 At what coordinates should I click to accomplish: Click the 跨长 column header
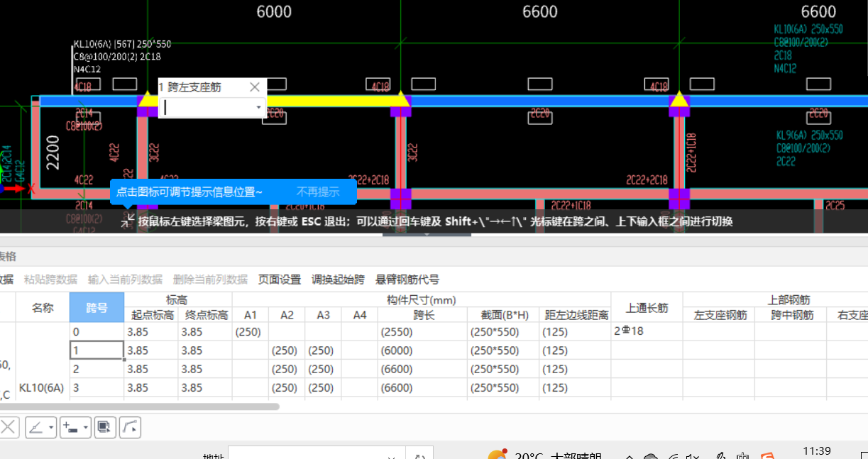point(422,315)
